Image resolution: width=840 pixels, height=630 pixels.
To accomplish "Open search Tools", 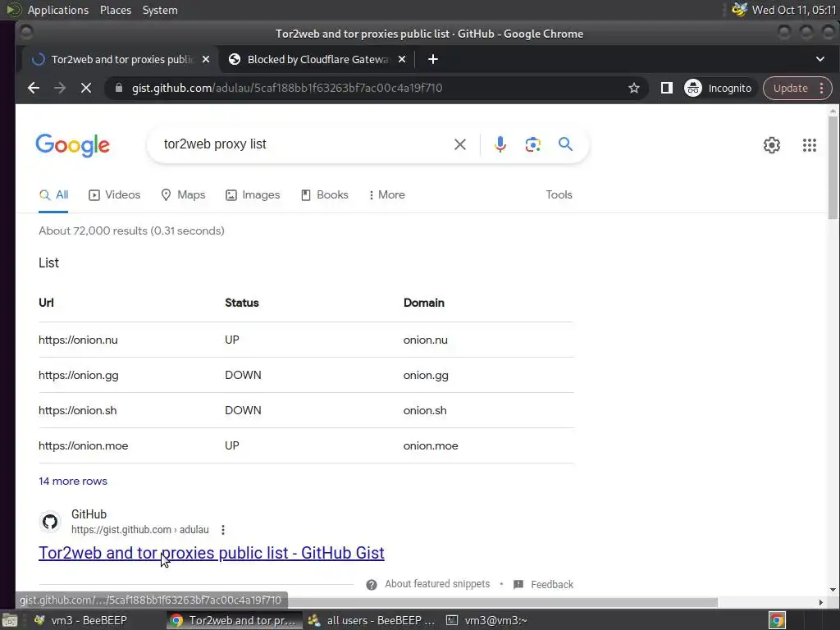I will [559, 195].
